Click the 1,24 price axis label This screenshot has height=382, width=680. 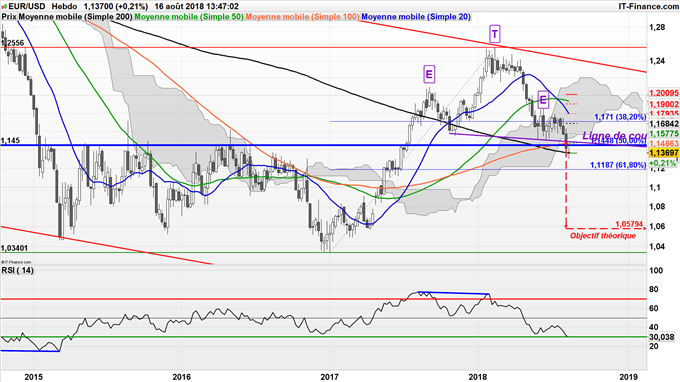tap(657, 61)
